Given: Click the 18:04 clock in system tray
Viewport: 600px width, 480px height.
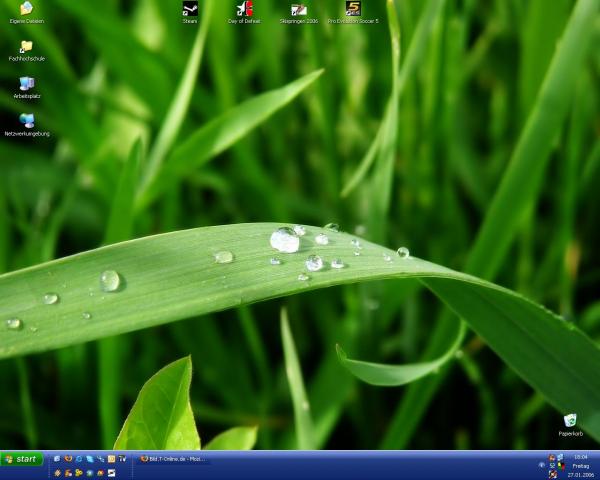Looking at the screenshot, I should pyautogui.click(x=580, y=457).
